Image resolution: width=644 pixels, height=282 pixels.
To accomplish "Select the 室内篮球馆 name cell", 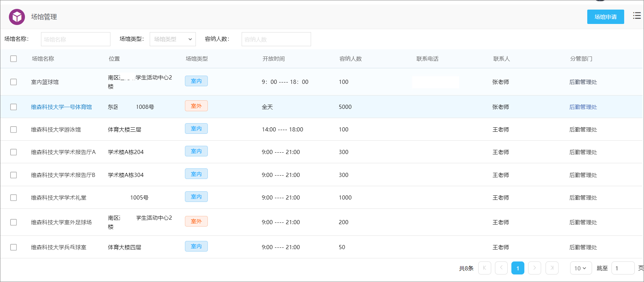I will 45,82.
